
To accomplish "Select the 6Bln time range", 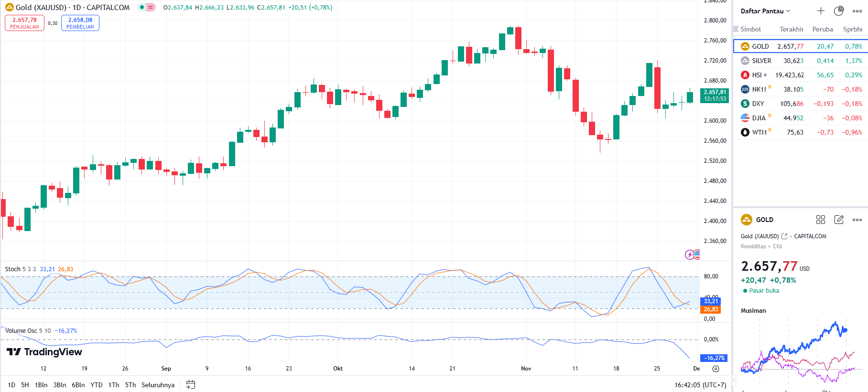I will 78,385.
